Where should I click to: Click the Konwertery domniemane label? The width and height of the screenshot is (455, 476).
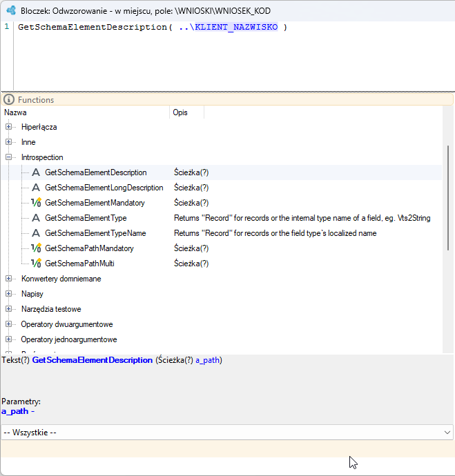pyautogui.click(x=61, y=279)
